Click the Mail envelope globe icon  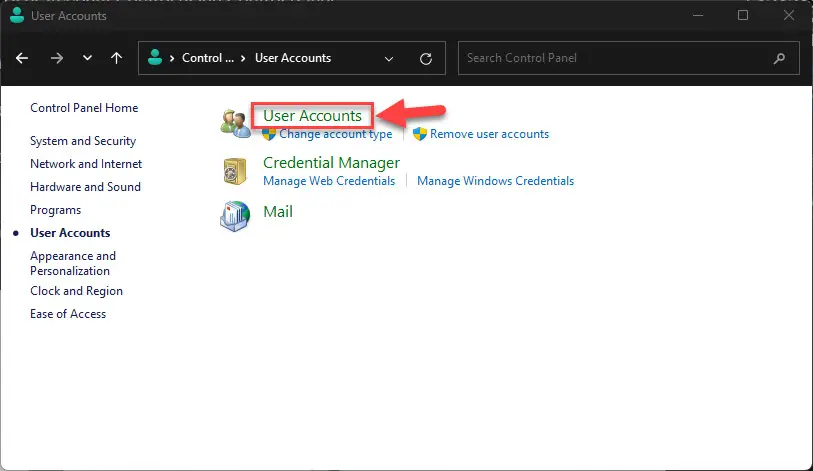click(x=235, y=216)
